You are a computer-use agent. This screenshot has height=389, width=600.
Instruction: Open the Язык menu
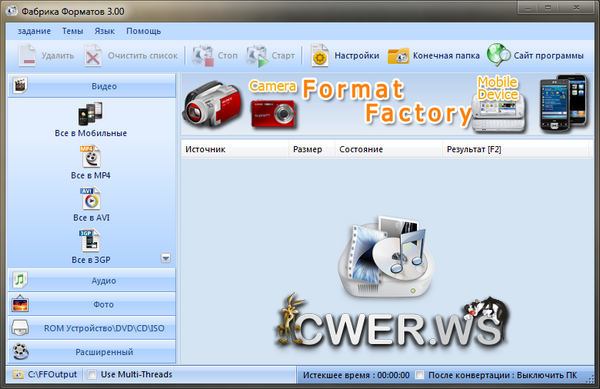tap(104, 31)
